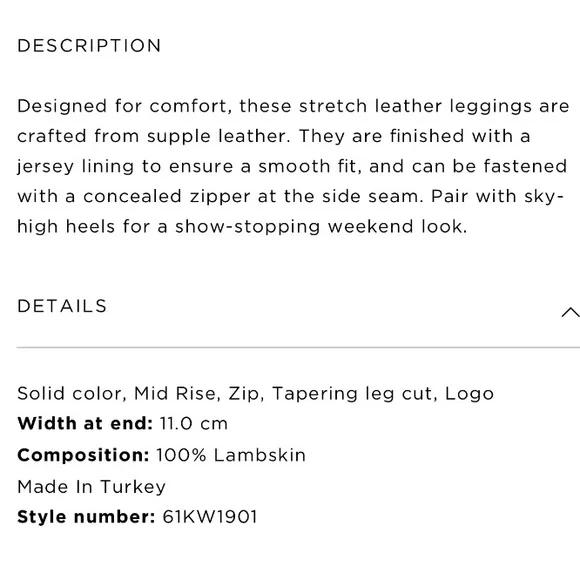Collapse the Details section with the chevron arrow
Viewport: 580px width, 580px height.
(x=570, y=312)
